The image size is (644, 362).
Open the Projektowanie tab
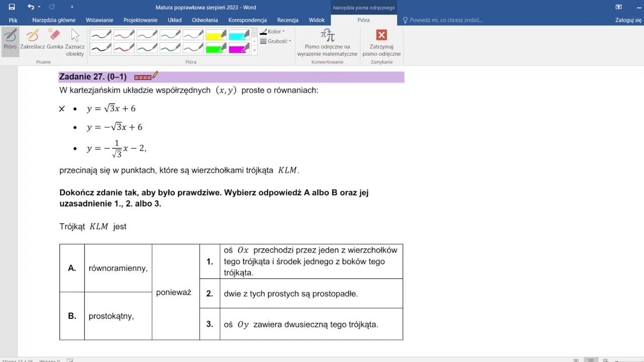[x=140, y=20]
